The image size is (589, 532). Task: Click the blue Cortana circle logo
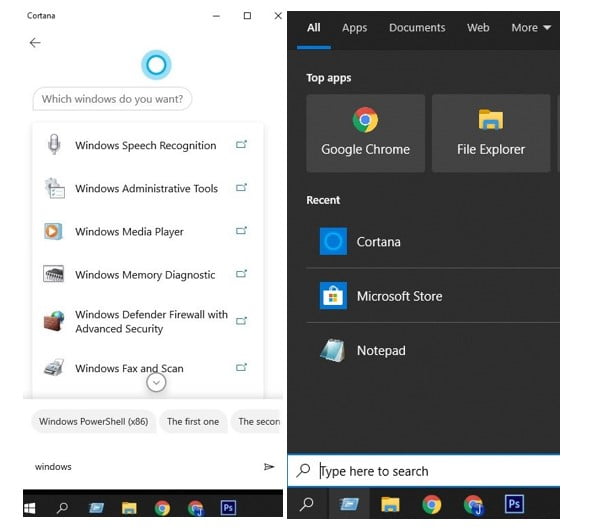point(156,65)
